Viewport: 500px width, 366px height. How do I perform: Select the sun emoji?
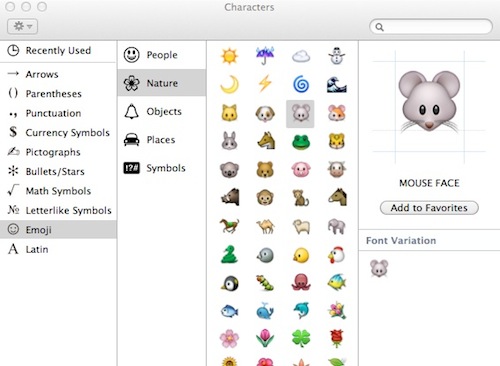pyautogui.click(x=229, y=56)
